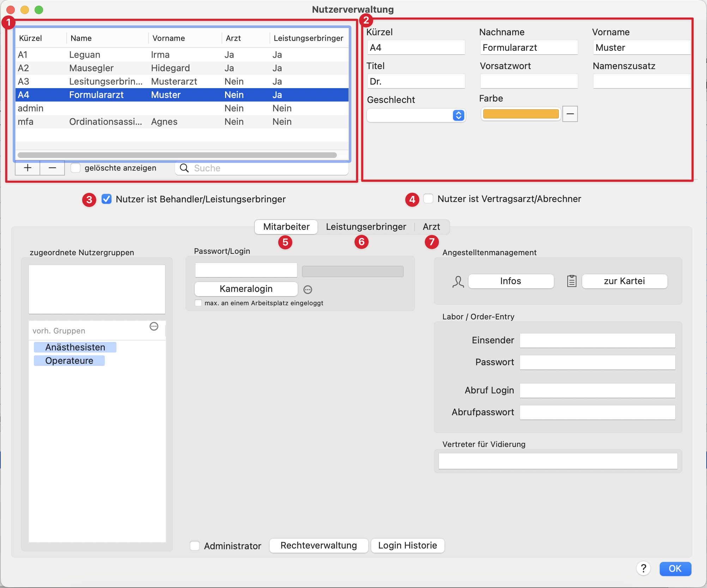Sort by the Leistungserbringer column header
The image size is (707, 588).
(309, 38)
